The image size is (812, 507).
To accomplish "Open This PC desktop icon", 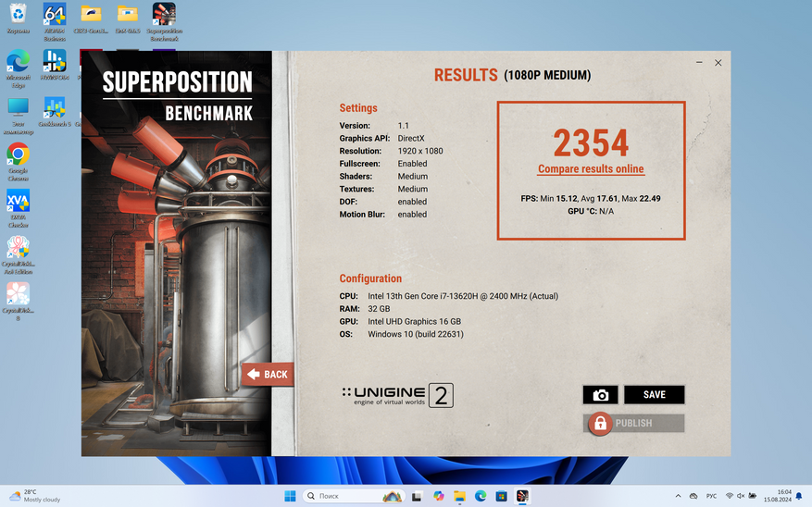I will tap(19, 116).
